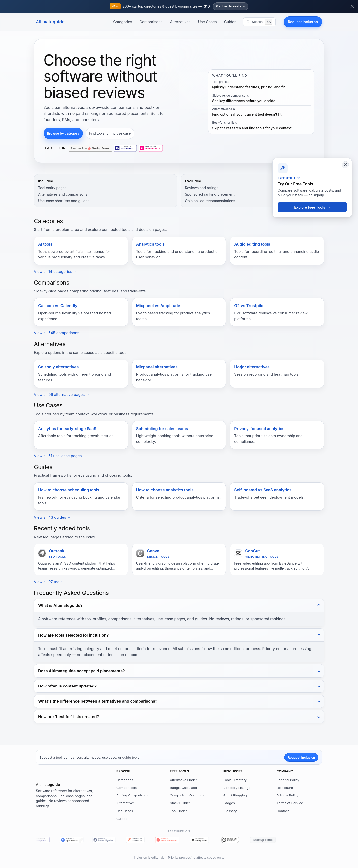Open Terms of Service footer link
Viewport: 358px width, 868px height.
point(290,803)
